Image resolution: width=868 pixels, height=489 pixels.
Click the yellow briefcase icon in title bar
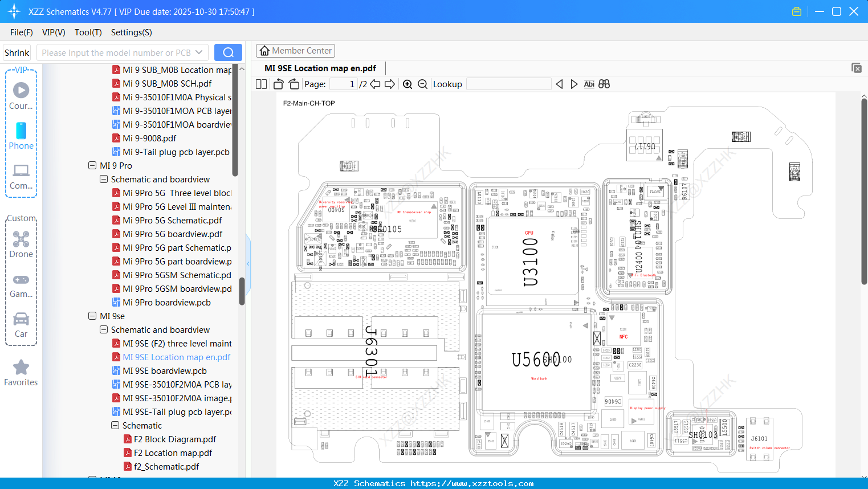tap(796, 11)
